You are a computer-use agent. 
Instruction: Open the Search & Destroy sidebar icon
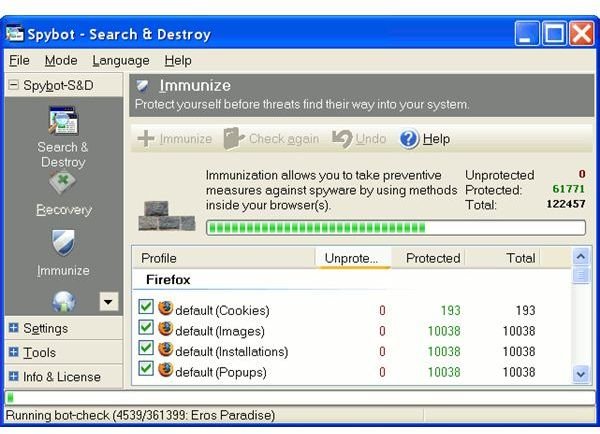pos(64,121)
